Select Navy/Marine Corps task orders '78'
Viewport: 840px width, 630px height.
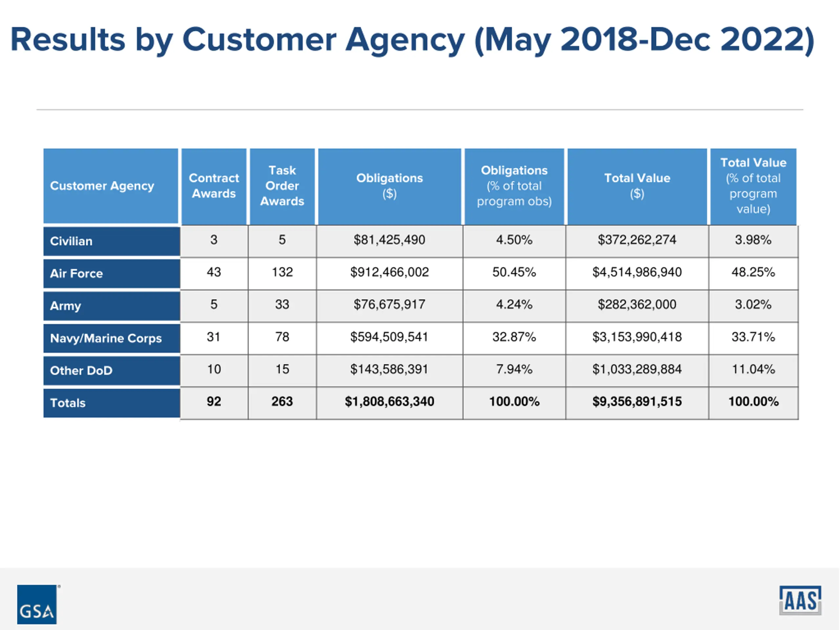pos(282,338)
